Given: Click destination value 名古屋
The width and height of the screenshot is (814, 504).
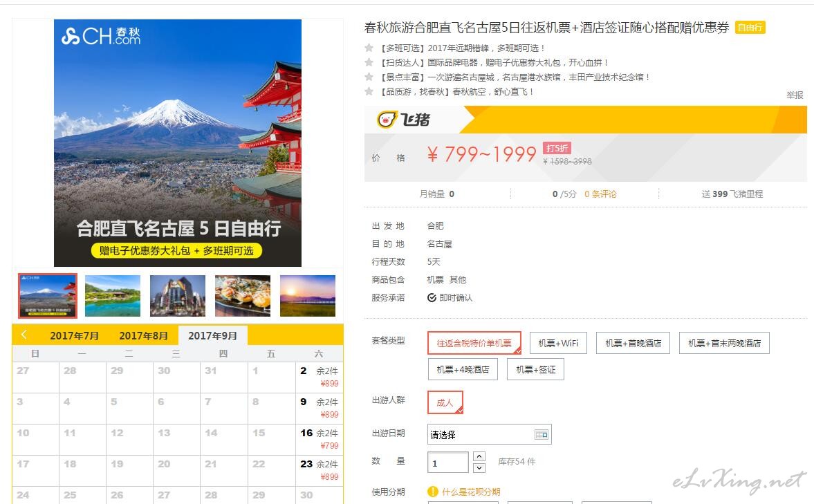Looking at the screenshot, I should (439, 244).
